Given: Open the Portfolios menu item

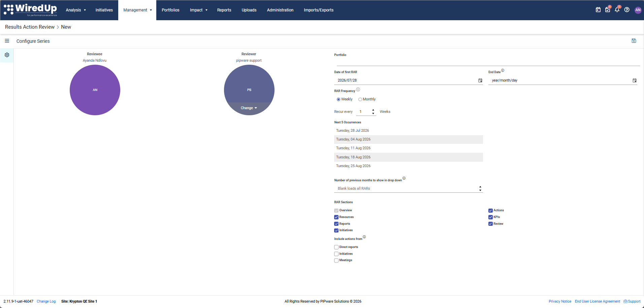Looking at the screenshot, I should click(x=170, y=10).
